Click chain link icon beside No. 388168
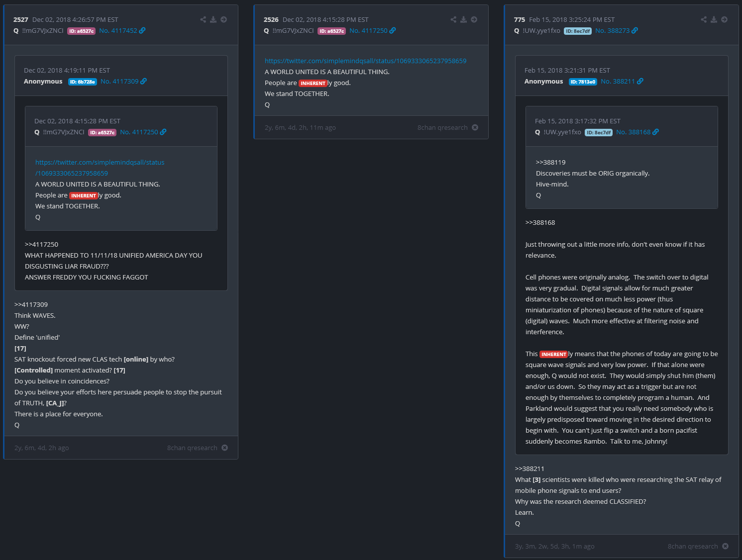Image resolution: width=742 pixels, height=560 pixels. (x=655, y=132)
